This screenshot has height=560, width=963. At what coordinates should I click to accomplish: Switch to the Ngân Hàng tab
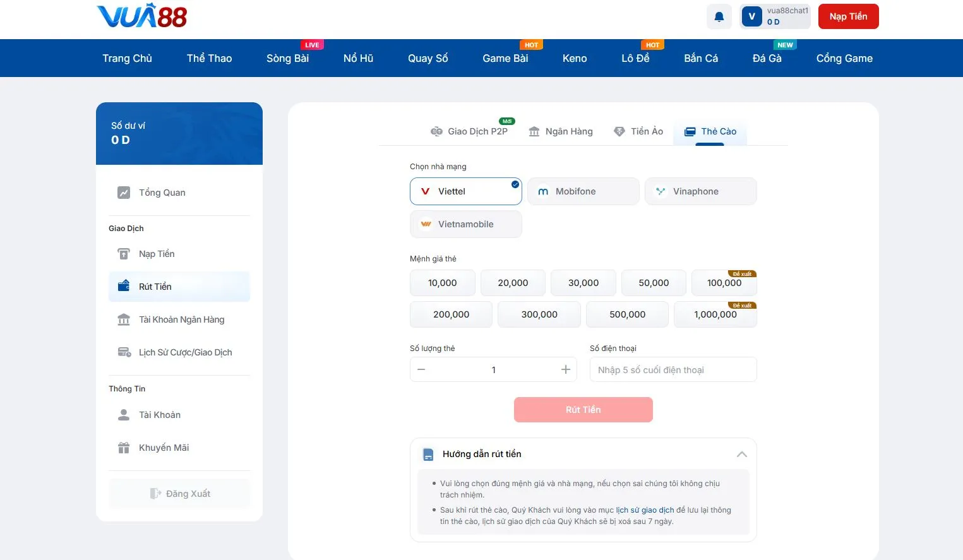coord(561,131)
